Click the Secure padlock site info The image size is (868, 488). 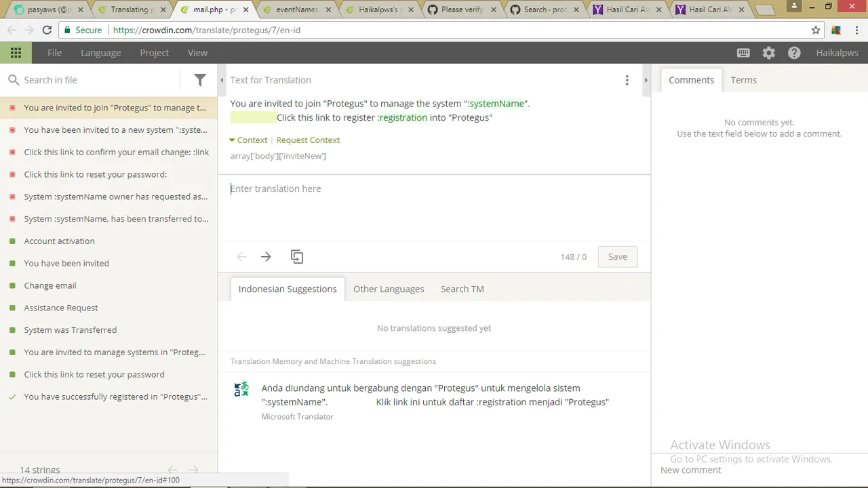pyautogui.click(x=83, y=30)
